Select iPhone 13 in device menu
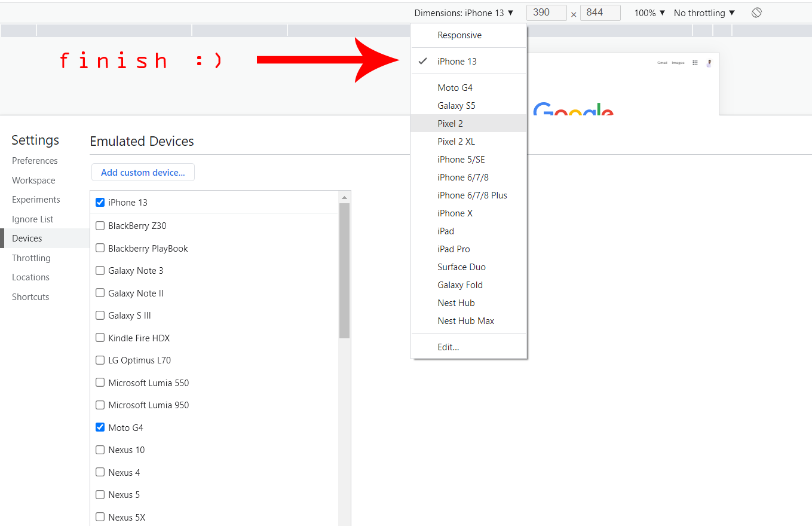The width and height of the screenshot is (812, 526). (x=469, y=61)
